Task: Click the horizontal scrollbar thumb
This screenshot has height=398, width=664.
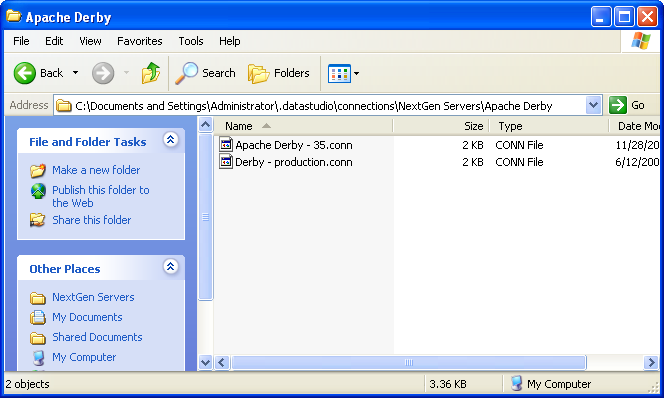Action: 409,362
